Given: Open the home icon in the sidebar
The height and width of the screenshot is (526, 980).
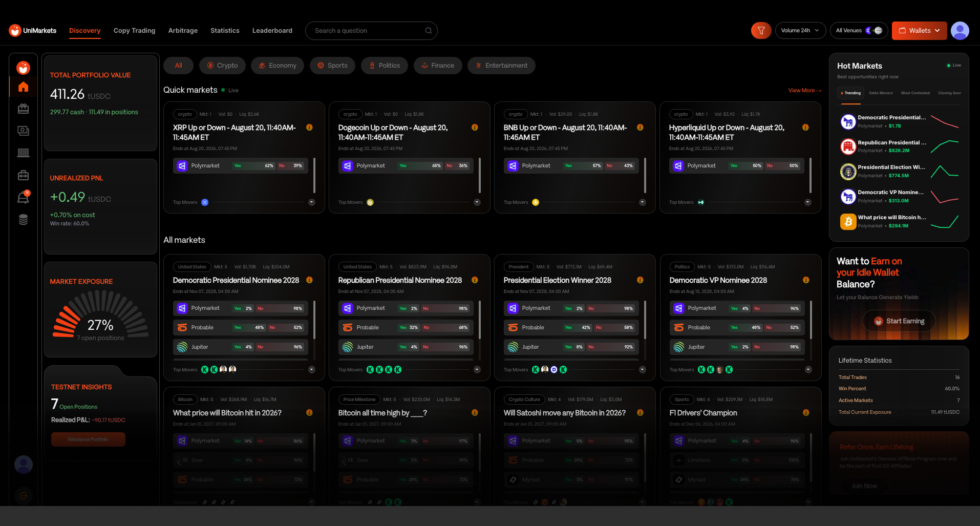Looking at the screenshot, I should [x=23, y=87].
